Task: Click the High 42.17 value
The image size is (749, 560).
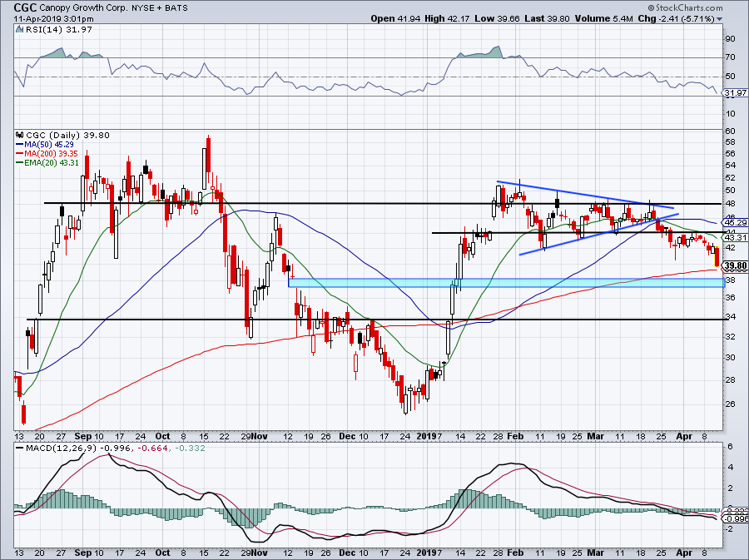Action: [447, 18]
